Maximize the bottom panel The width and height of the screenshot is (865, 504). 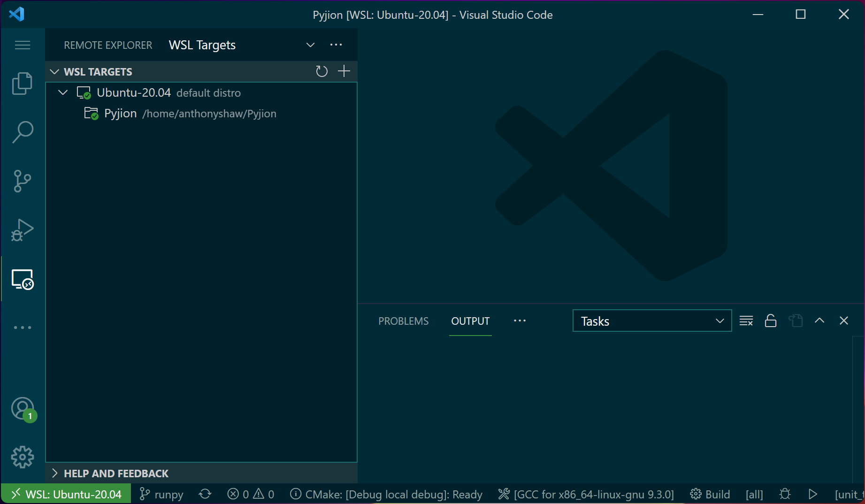tap(819, 321)
